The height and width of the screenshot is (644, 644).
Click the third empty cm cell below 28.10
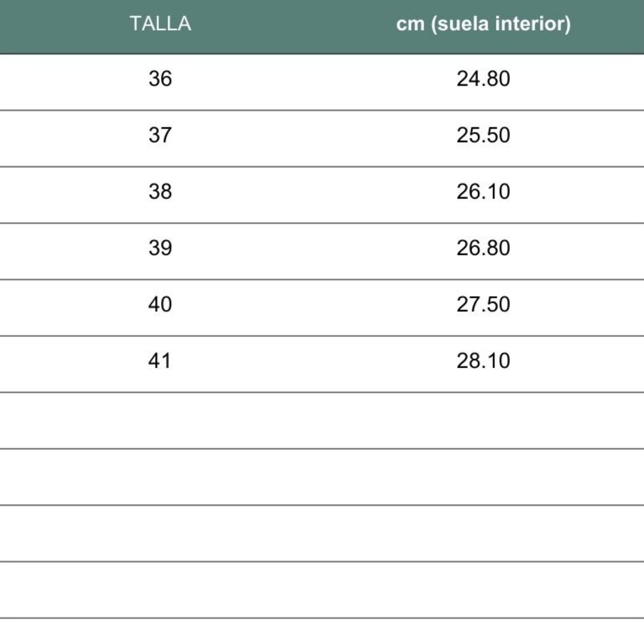pyautogui.click(x=483, y=533)
